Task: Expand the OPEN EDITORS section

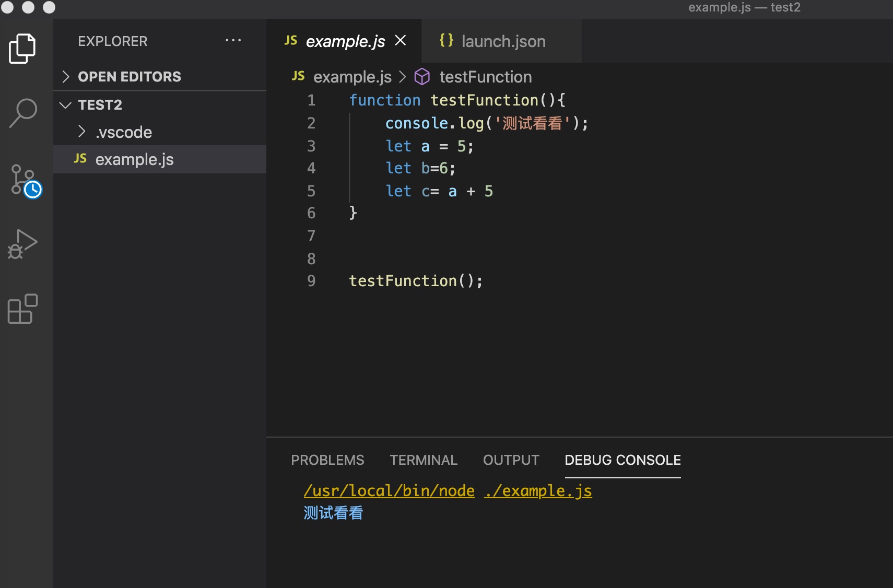Action: [x=160, y=77]
